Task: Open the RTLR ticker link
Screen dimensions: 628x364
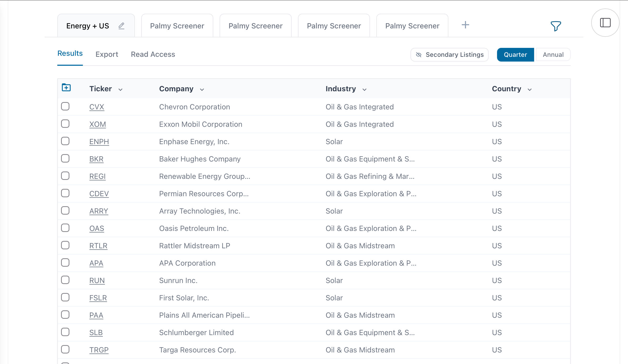Action: (98, 246)
